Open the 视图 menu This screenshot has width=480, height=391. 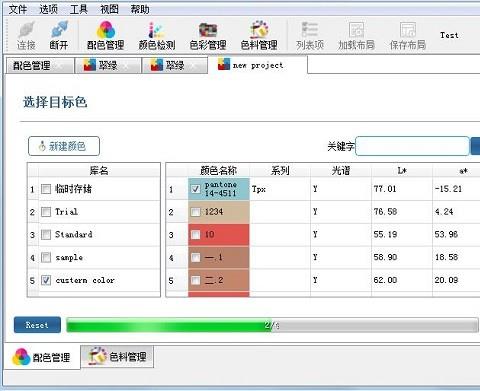109,9
